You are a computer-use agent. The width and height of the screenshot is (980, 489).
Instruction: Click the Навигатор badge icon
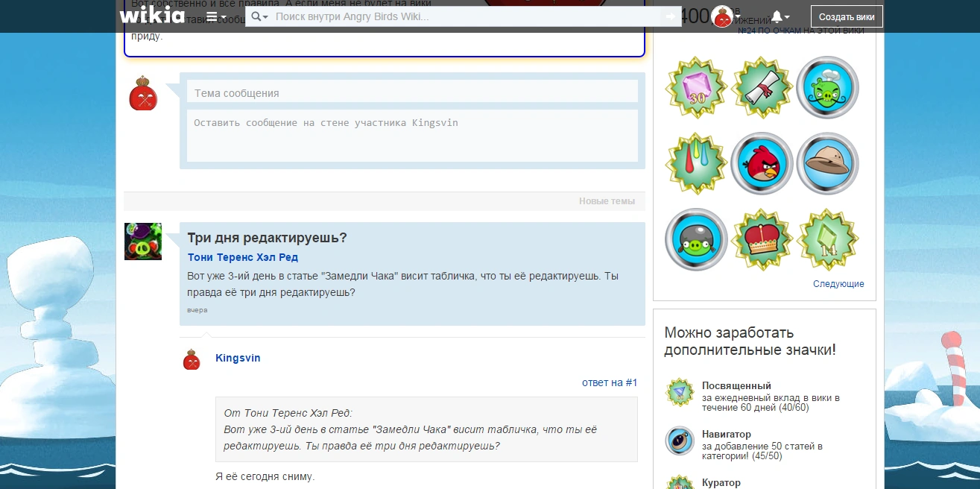[680, 441]
